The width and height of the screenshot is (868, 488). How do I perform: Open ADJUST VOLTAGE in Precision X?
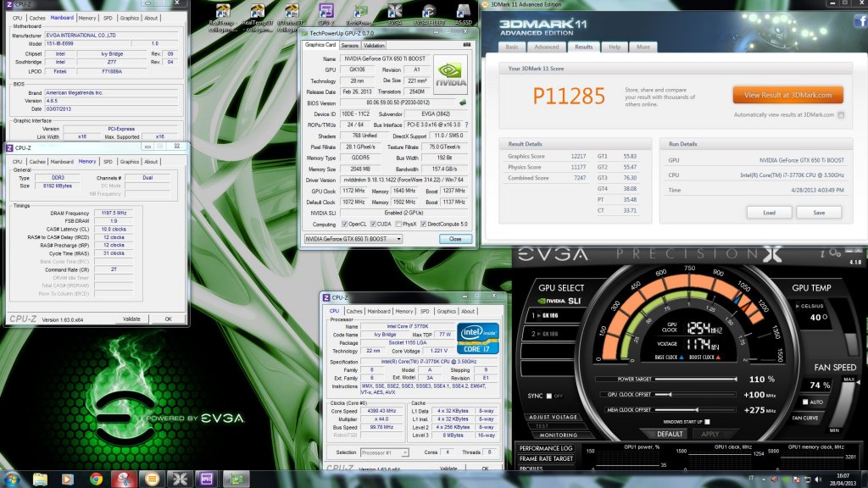pos(553,417)
